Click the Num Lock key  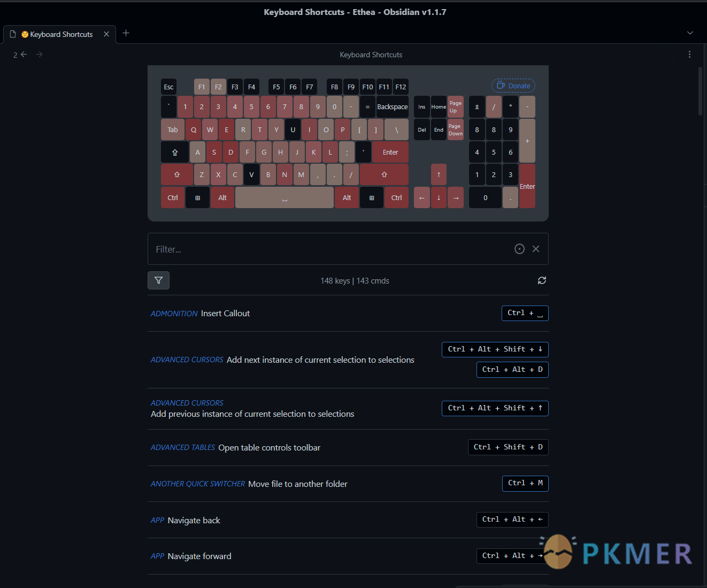477,107
